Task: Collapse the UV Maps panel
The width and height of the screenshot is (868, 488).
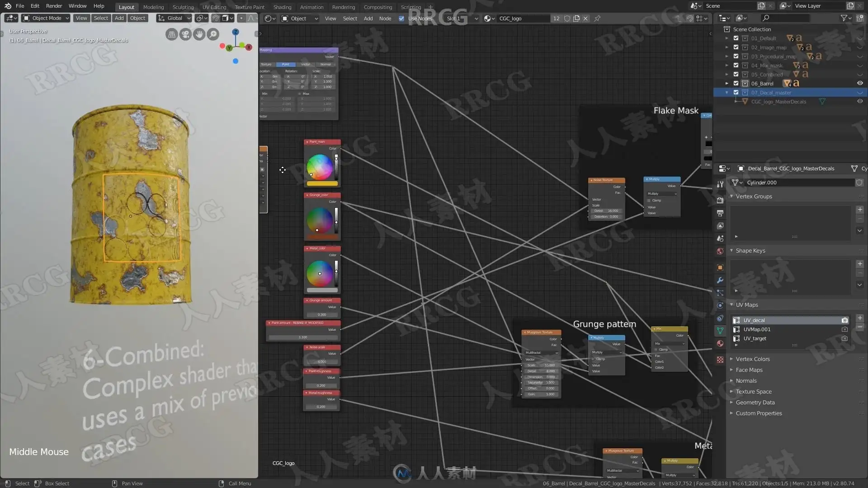Action: pos(747,305)
